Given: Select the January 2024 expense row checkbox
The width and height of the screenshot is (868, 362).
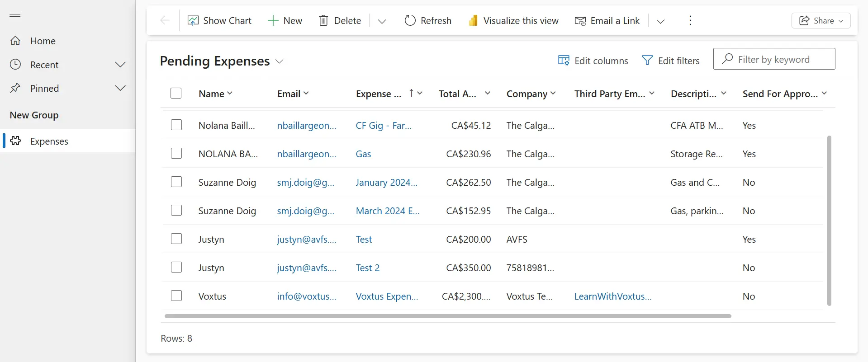Looking at the screenshot, I should click(x=176, y=182).
